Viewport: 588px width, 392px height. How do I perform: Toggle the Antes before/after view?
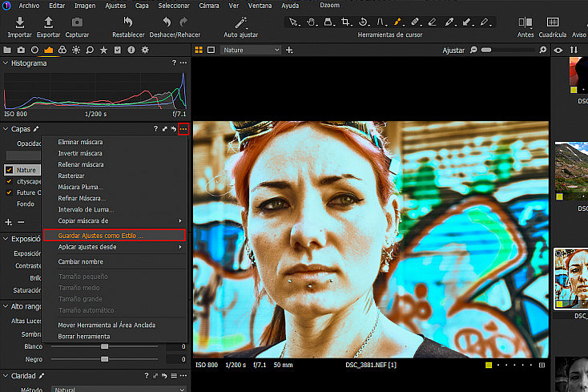525,22
